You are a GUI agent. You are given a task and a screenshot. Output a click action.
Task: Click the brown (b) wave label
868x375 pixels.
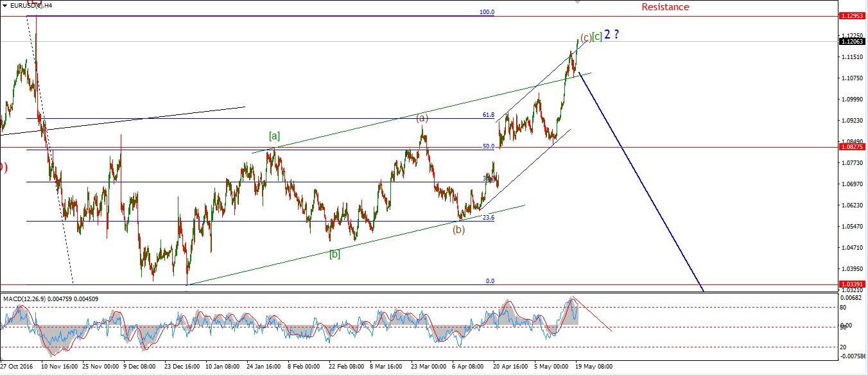[x=458, y=230]
